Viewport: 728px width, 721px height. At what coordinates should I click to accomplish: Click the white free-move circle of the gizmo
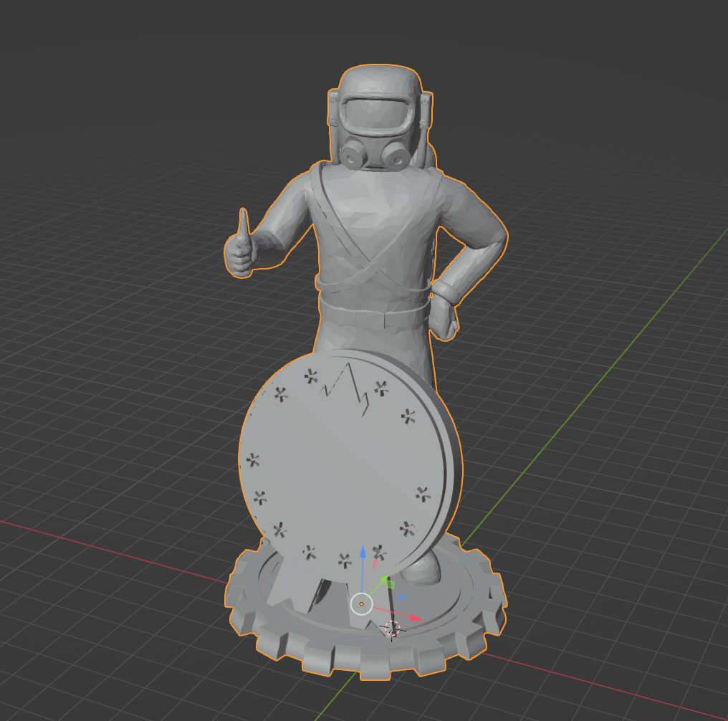tap(361, 604)
